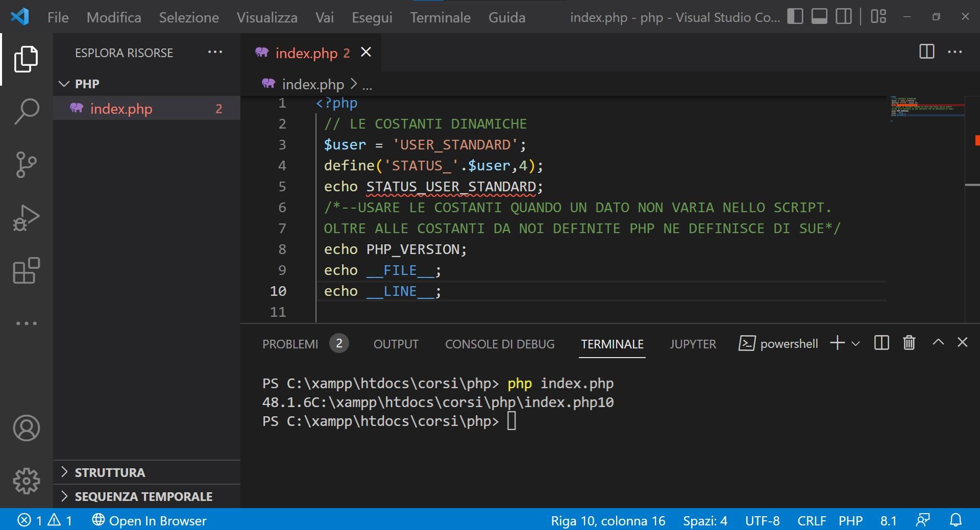Click PHP version 8.1 status item

pos(888,520)
